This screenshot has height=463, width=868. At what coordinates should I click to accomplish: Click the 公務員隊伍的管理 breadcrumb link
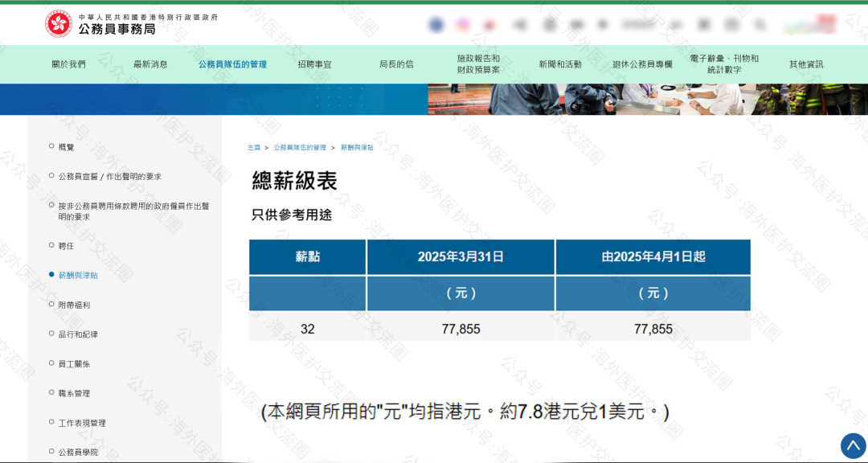300,148
